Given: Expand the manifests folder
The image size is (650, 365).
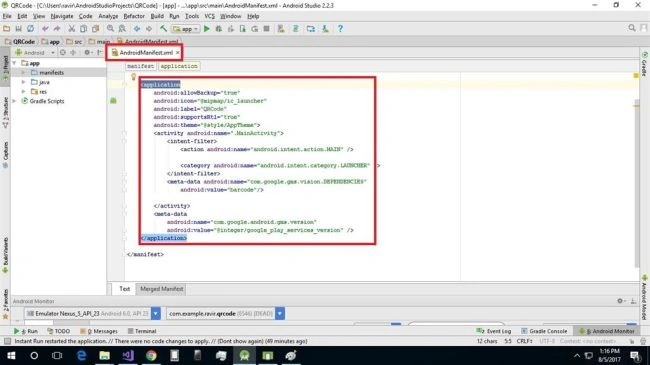Looking at the screenshot, I should 24,73.
